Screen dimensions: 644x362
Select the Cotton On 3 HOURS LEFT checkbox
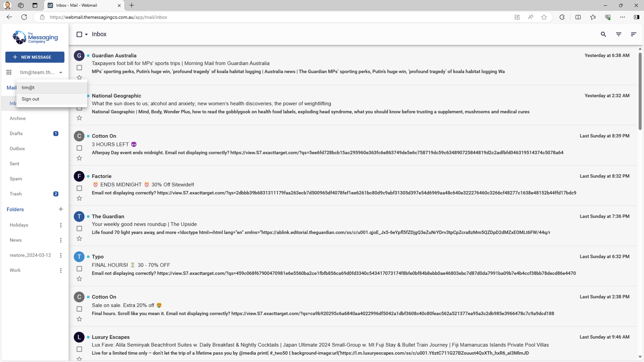click(x=79, y=148)
